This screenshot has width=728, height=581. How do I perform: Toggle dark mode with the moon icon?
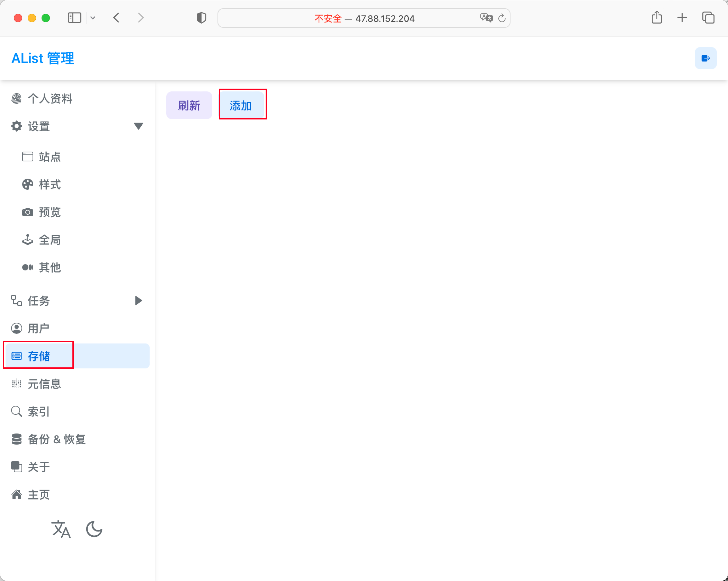(x=94, y=529)
